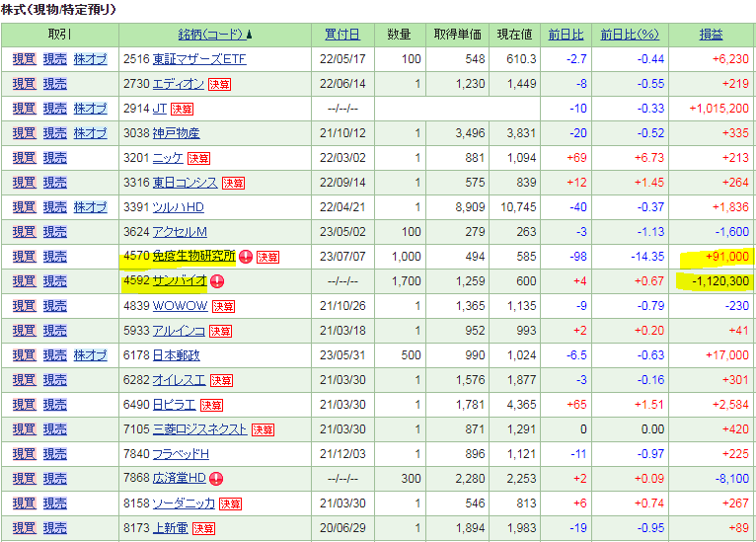Viewport: 756px width, 542px height.
Task: Select the -1,120,300 loss value for サンバイオ
Action: click(x=720, y=281)
